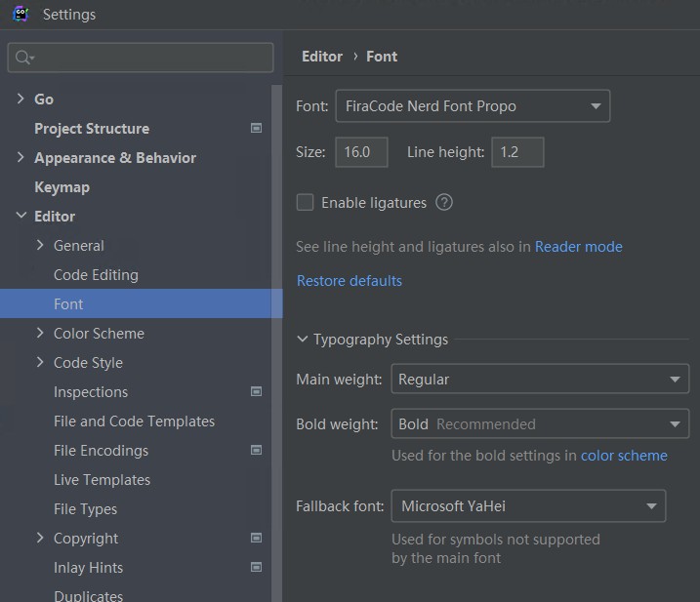Click the Line height input field
700x602 pixels.
coord(517,152)
